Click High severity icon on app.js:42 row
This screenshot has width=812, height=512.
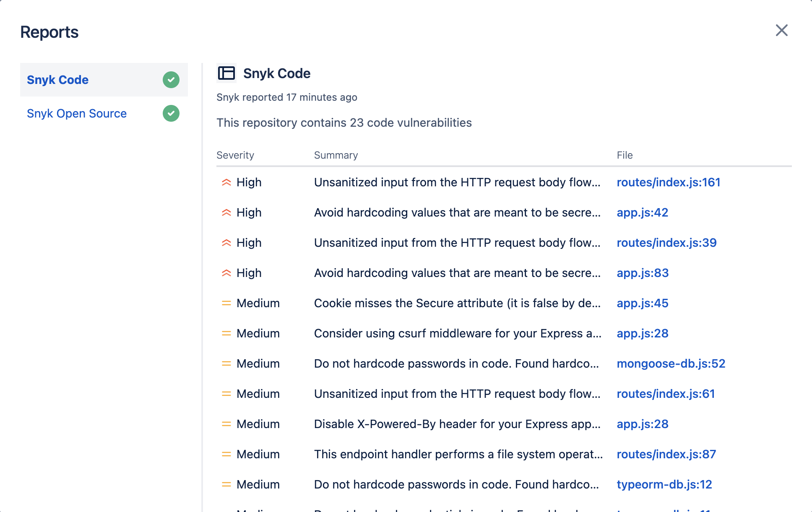pos(226,212)
